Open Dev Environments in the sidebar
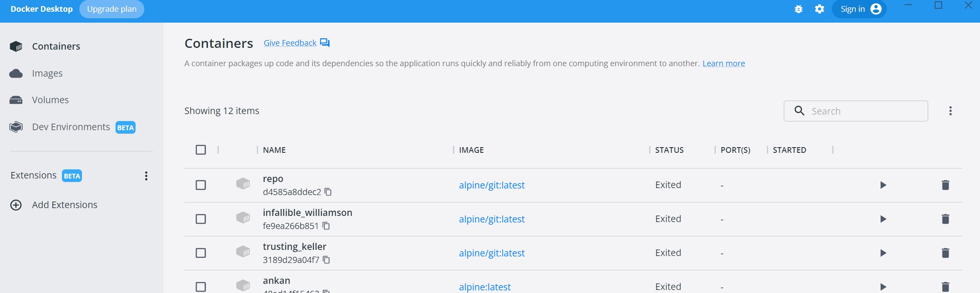The image size is (980, 293). pos(71,127)
